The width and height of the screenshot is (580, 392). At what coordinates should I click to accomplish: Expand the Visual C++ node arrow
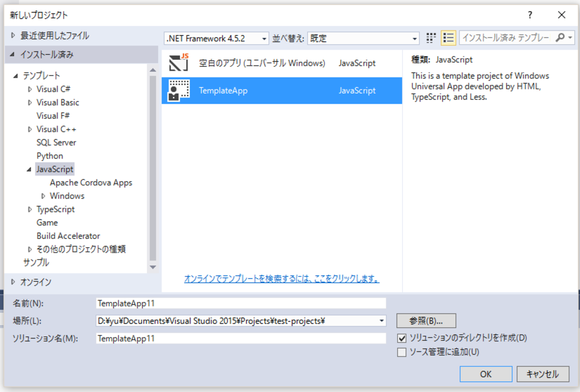[30, 129]
